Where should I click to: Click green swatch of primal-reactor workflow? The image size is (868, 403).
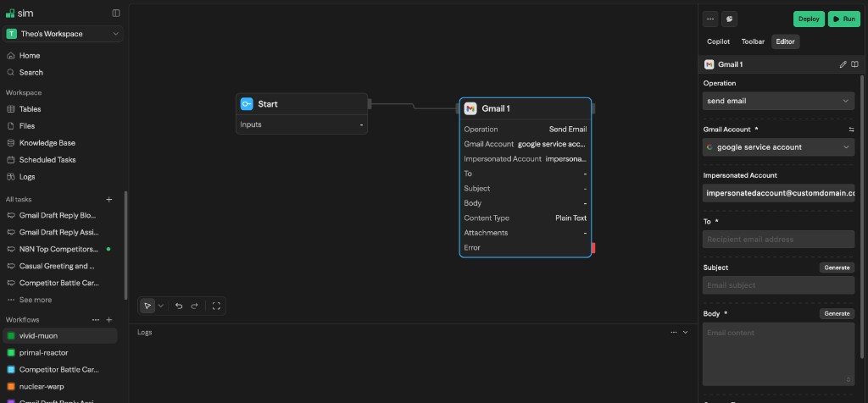(x=10, y=353)
